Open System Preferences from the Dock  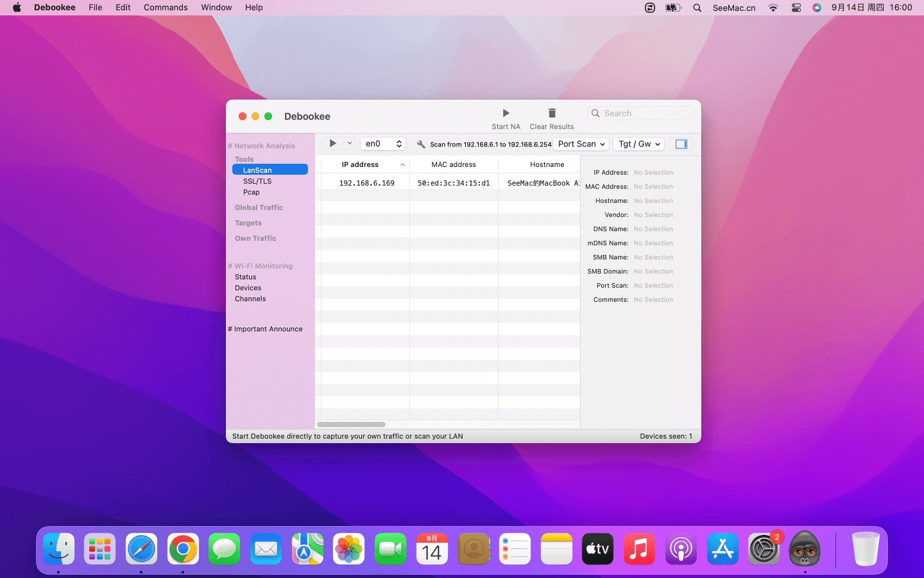pos(764,549)
